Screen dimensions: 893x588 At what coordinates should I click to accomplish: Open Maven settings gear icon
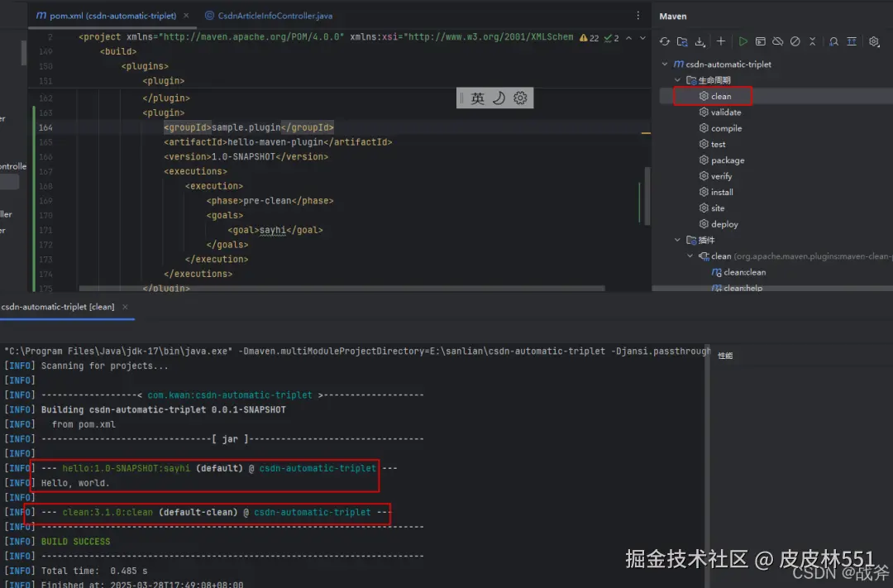(874, 41)
